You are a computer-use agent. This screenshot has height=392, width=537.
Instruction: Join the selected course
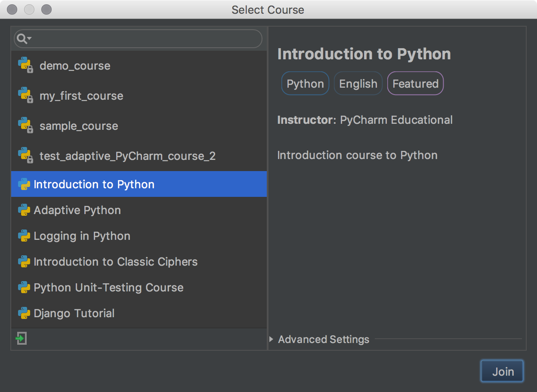click(x=502, y=371)
